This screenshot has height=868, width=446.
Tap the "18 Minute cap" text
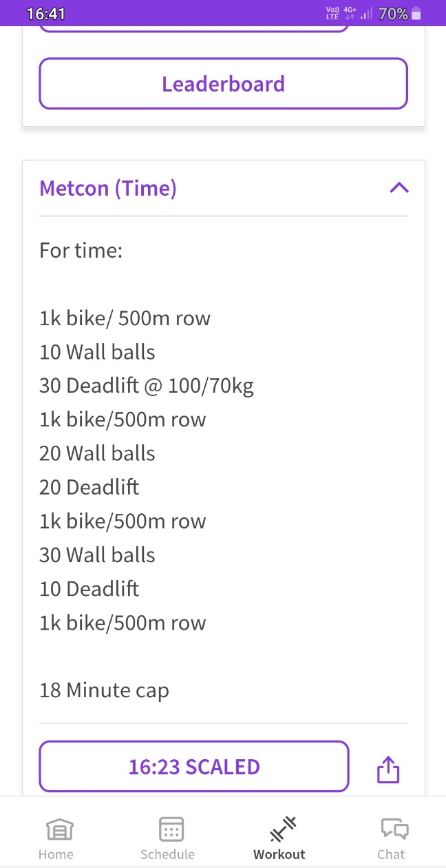(x=104, y=690)
